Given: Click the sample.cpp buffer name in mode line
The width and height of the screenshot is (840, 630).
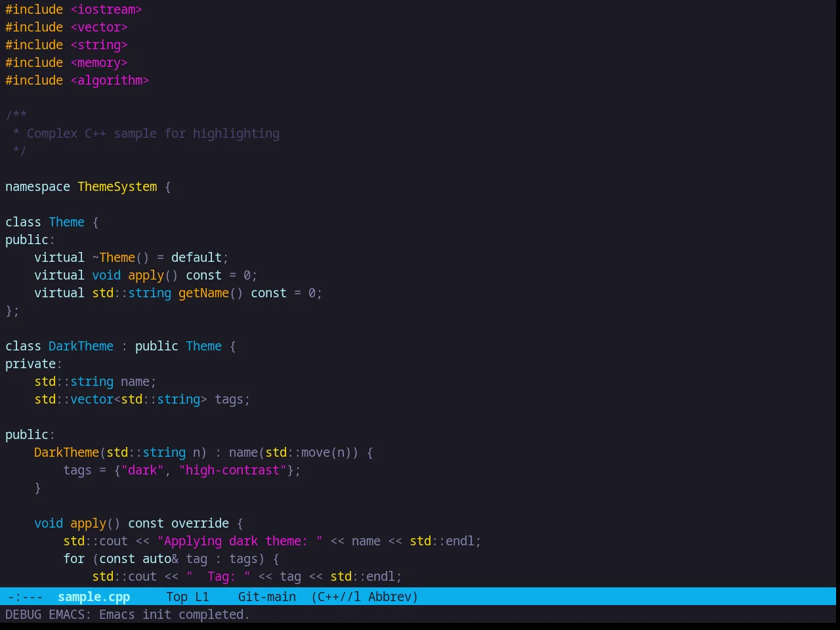Looking at the screenshot, I should 94,597.
